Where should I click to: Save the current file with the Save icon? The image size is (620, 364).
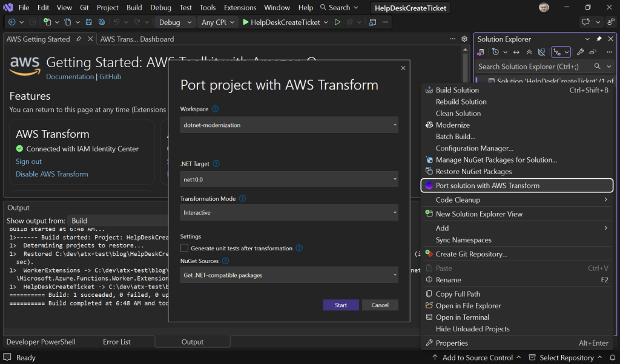89,22
